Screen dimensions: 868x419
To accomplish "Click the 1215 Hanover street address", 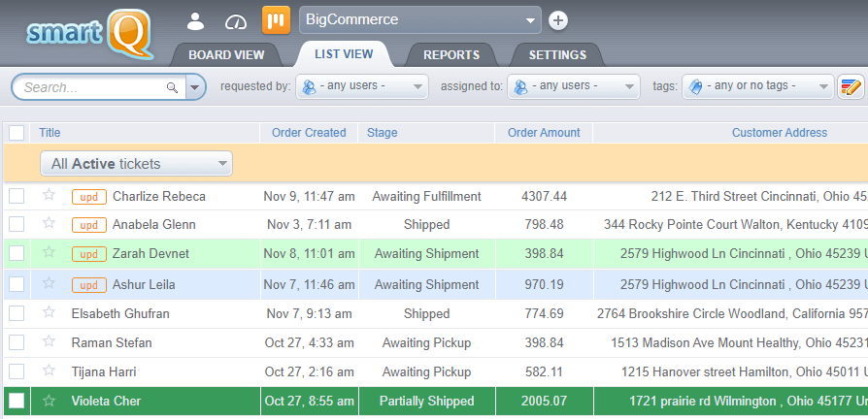I will pyautogui.click(x=745, y=372).
